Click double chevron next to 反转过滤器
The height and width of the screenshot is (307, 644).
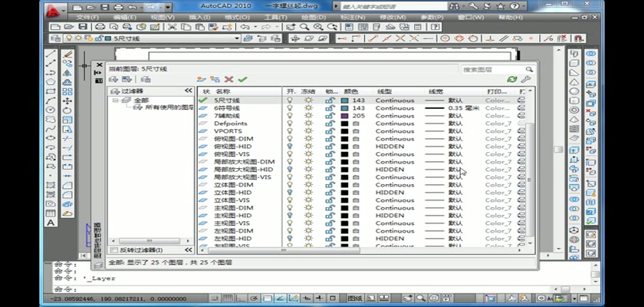189,250
